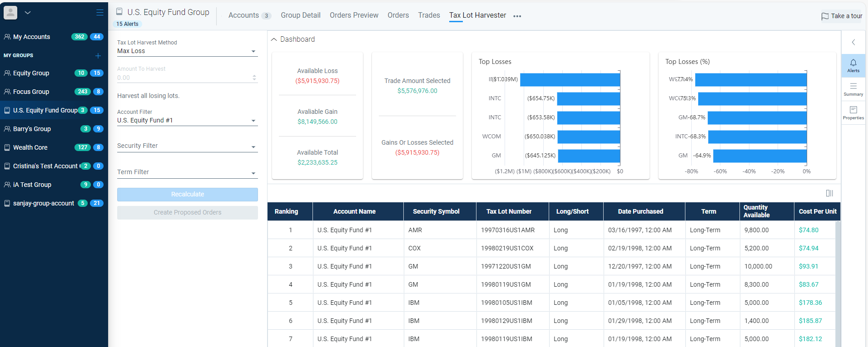The image size is (868, 347).
Task: Open the column chooser icon above the table
Action: click(x=829, y=193)
